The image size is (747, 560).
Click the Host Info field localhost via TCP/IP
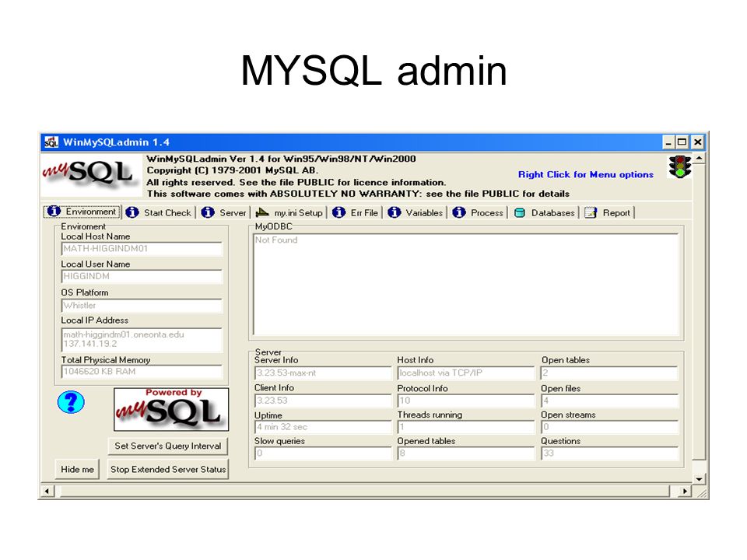[x=466, y=373]
